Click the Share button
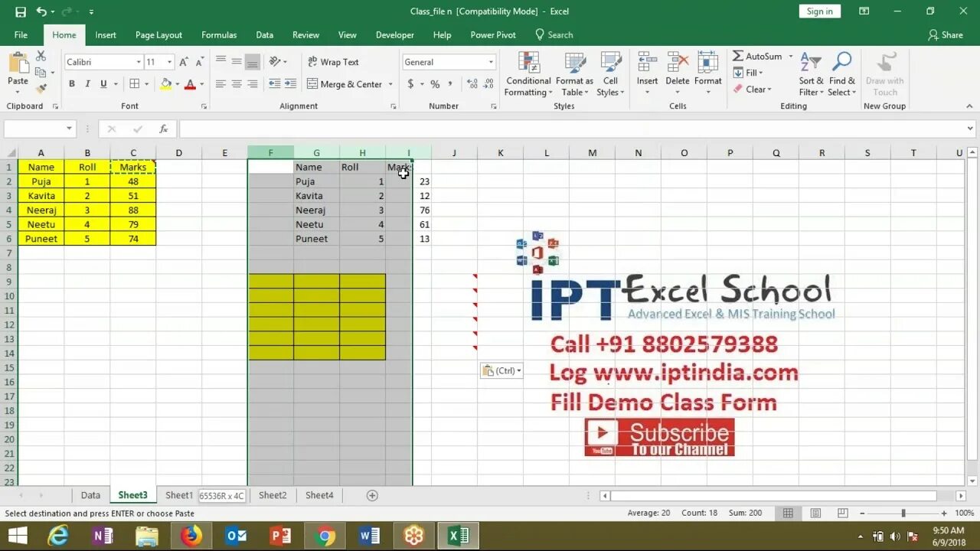980x551 pixels. pos(946,35)
